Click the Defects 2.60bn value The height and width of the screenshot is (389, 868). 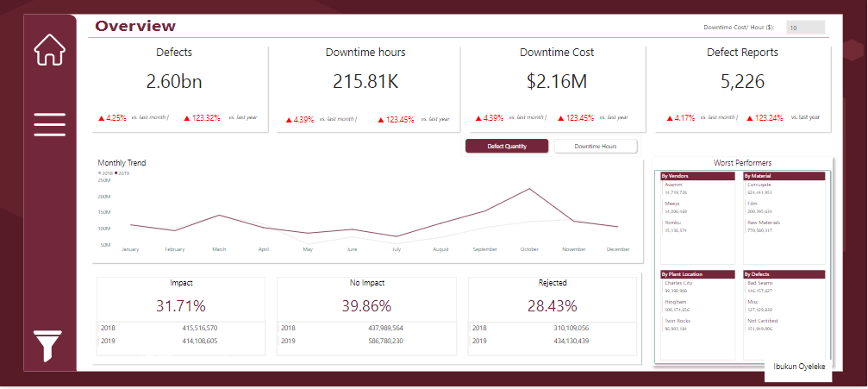(x=174, y=81)
